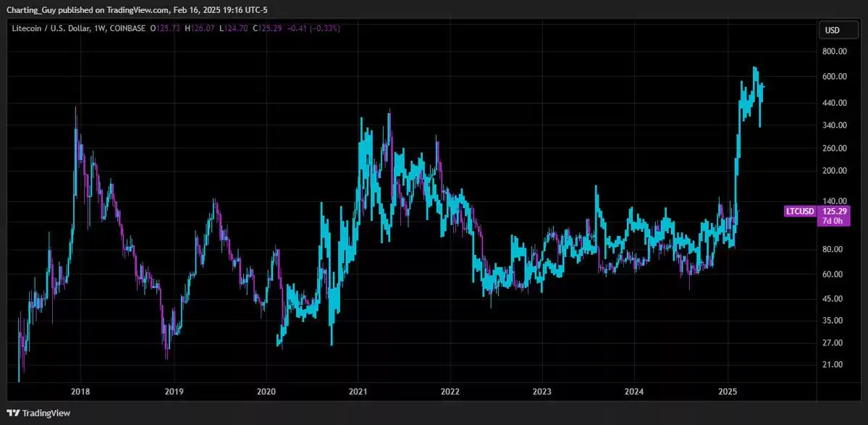The image size is (868, 425).
Task: Click the 800.00 price axis label
Action: 834,51
